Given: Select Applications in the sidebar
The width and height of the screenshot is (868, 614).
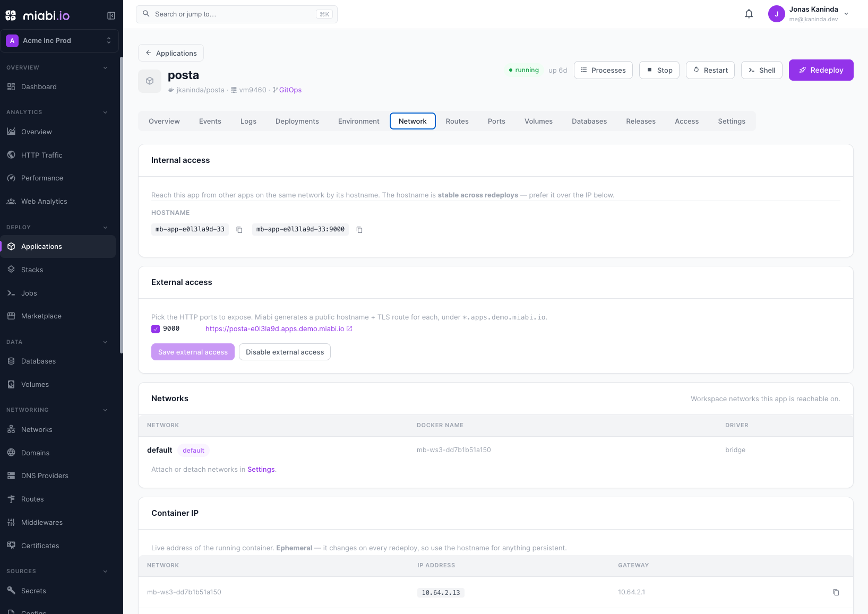Looking at the screenshot, I should coord(58,247).
